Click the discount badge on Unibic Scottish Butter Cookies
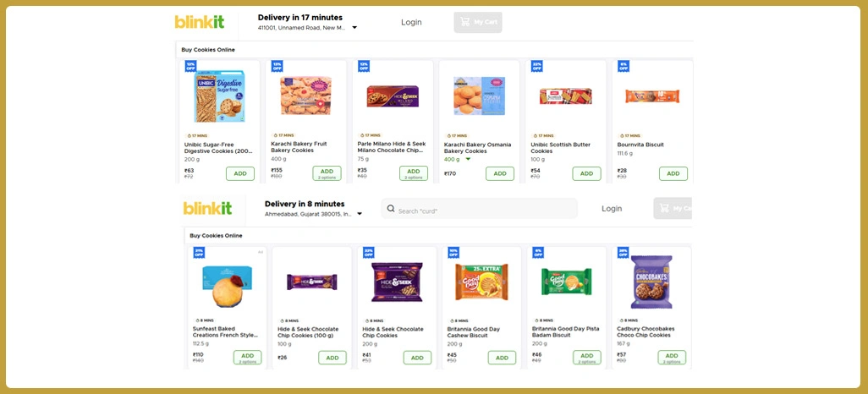Screen dimensions: 868x394 coord(536,66)
